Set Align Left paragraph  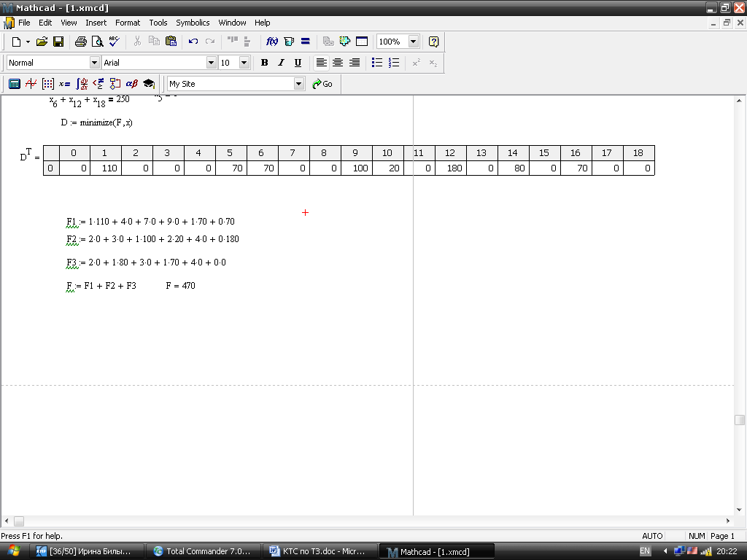click(x=322, y=63)
